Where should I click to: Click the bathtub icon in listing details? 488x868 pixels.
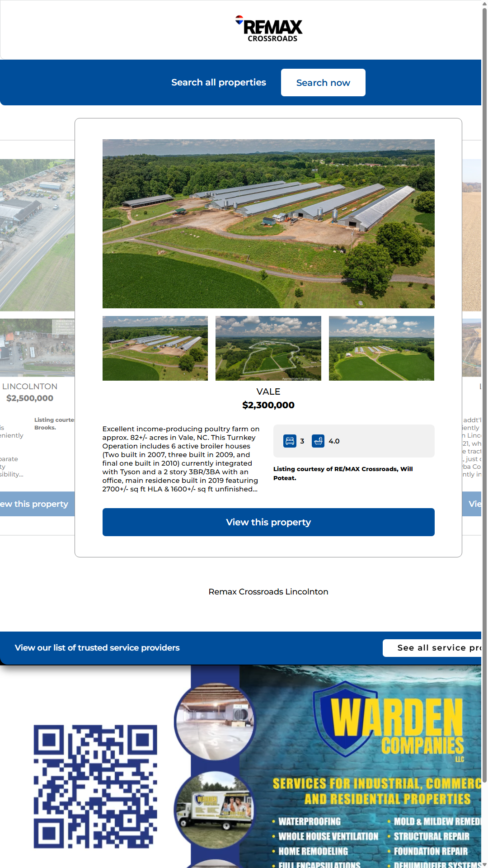pyautogui.click(x=318, y=441)
